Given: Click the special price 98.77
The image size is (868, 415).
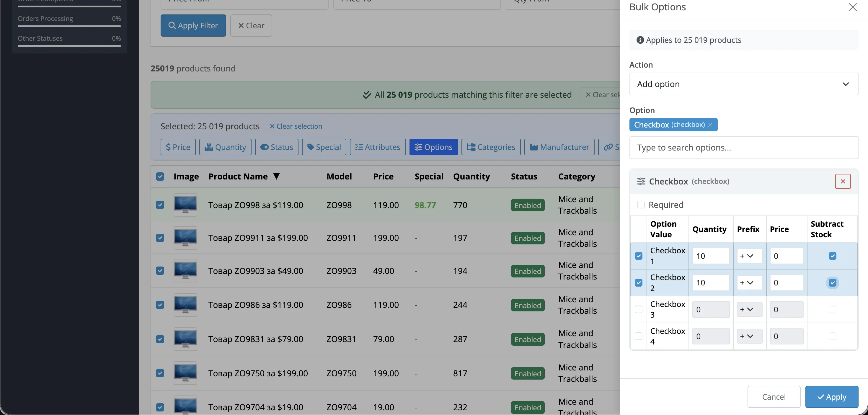Looking at the screenshot, I should tap(425, 205).
